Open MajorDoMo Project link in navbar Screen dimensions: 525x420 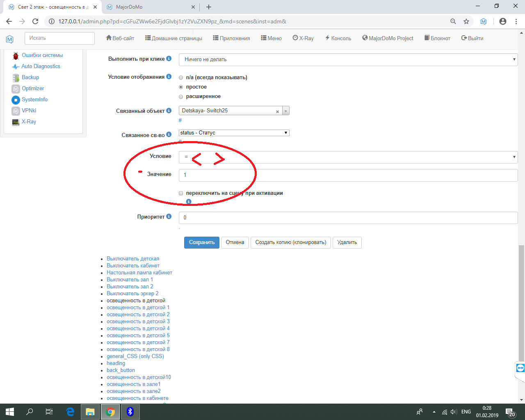(388, 38)
